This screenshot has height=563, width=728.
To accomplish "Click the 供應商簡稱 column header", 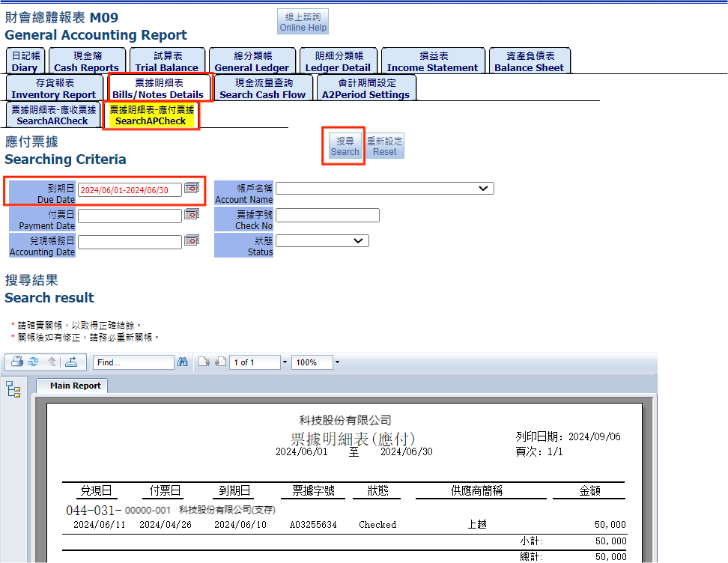I will pos(476,490).
